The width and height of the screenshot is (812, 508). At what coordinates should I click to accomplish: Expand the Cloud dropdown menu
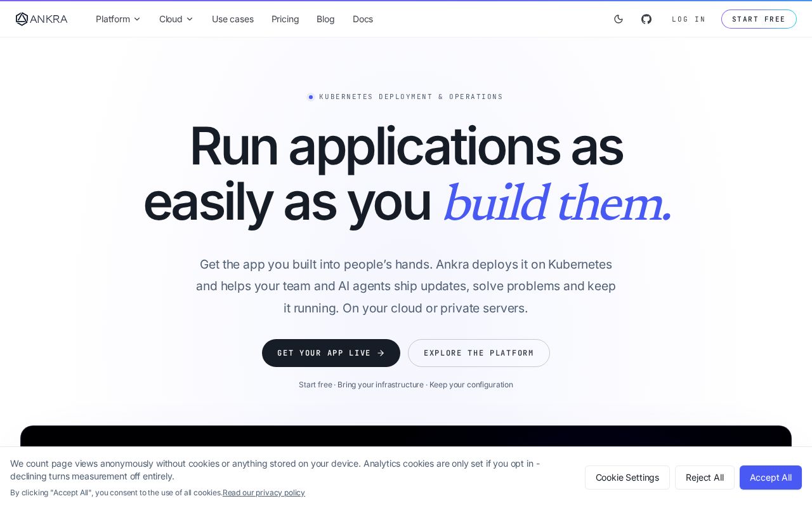click(176, 19)
